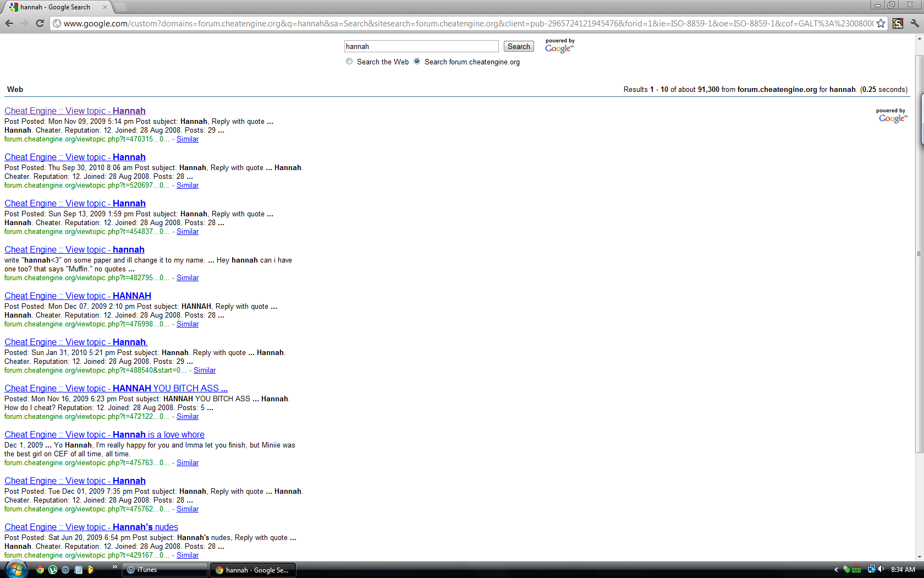
Task: Click the powered by Google logo at right margin
Action: [x=892, y=116]
